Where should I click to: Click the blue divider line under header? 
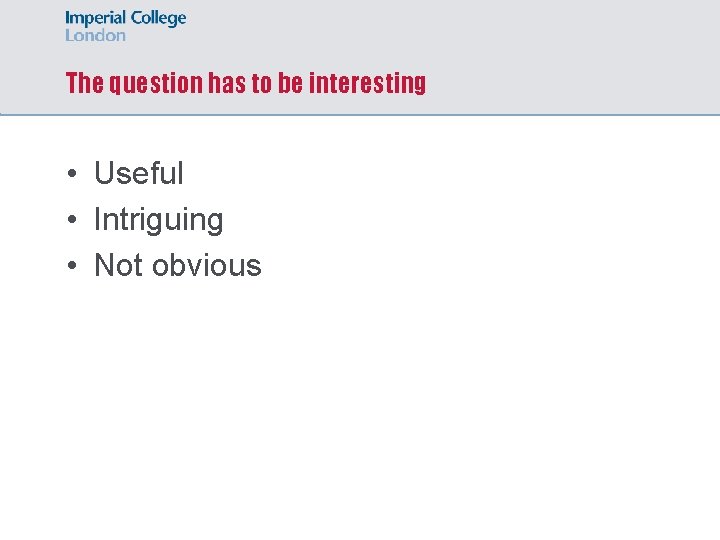click(x=360, y=114)
